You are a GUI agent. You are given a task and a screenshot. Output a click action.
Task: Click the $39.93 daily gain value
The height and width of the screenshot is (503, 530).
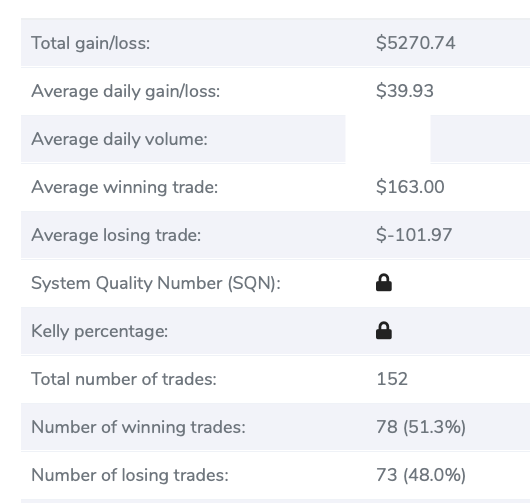405,91
